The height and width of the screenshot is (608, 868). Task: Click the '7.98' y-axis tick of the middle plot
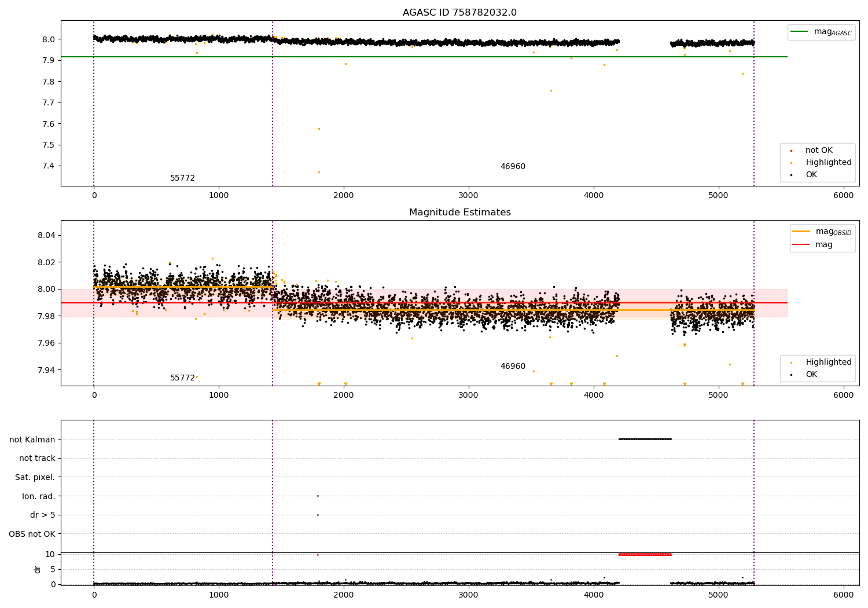tap(46, 316)
